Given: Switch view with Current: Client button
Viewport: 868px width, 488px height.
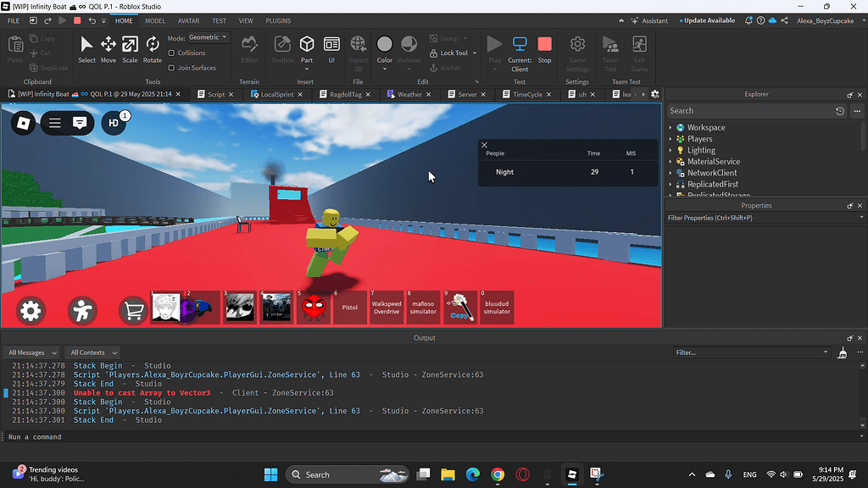Looking at the screenshot, I should [520, 53].
